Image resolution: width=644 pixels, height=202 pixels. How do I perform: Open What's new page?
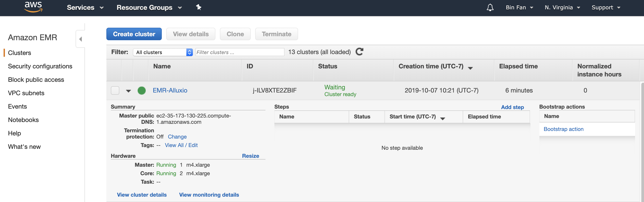coord(24,147)
